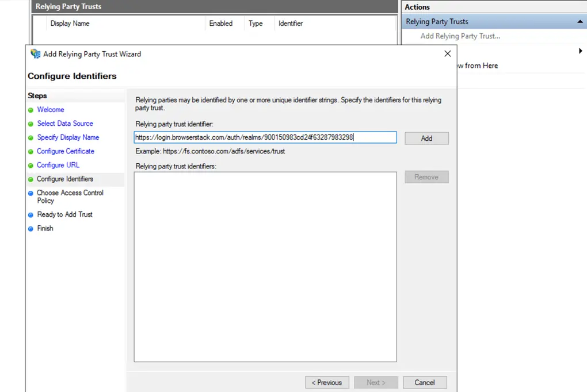Click the relying party trust identifier field
The height and width of the screenshot is (392, 587).
265,137
